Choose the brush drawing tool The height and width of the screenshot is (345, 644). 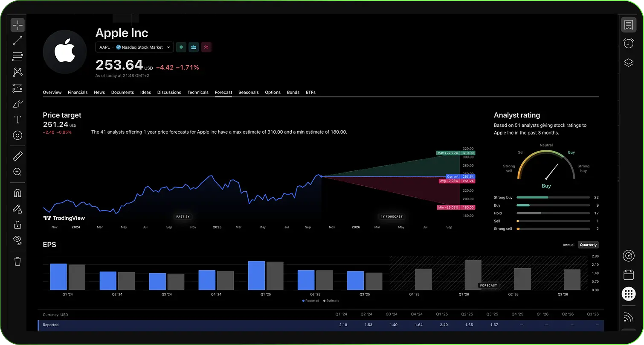pyautogui.click(x=17, y=104)
